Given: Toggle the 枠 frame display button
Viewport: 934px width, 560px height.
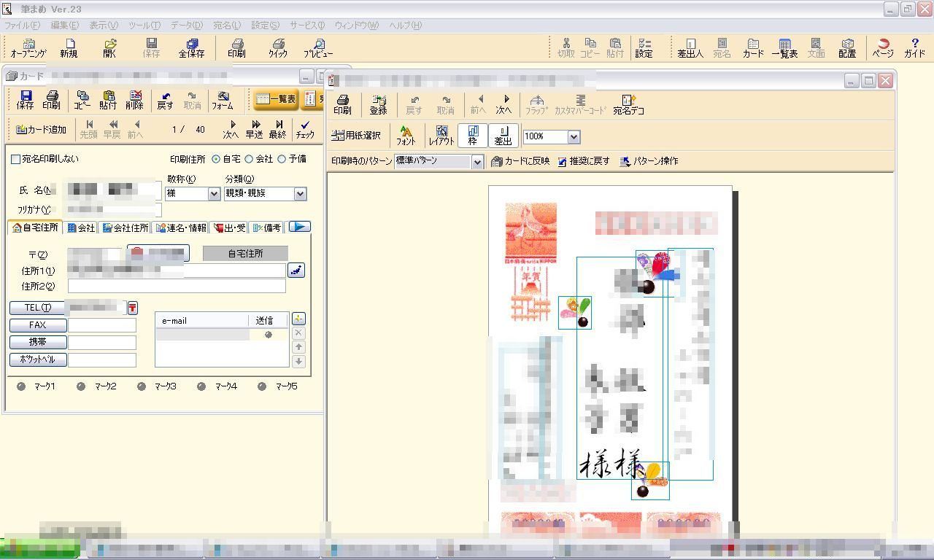Looking at the screenshot, I should point(473,136).
